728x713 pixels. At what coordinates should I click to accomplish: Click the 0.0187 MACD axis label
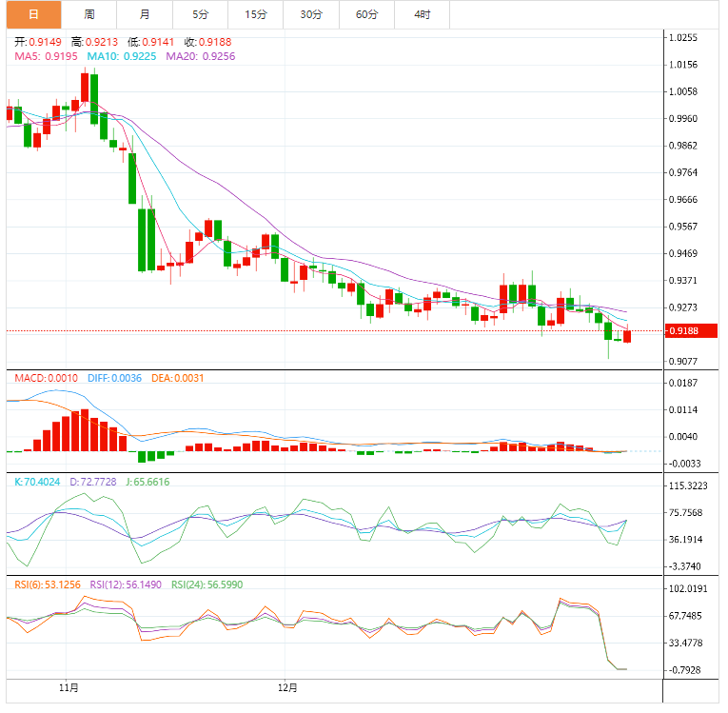tap(683, 384)
